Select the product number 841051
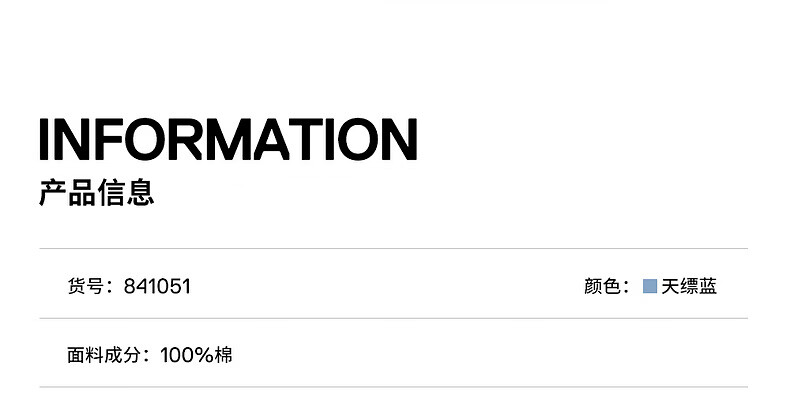Screen dimensions: 790x419 pos(157,287)
